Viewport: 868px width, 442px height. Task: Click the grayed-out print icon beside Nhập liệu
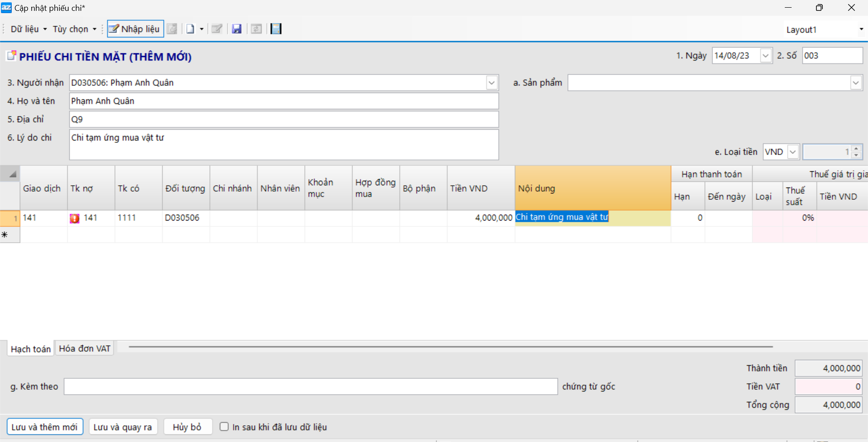pos(172,29)
